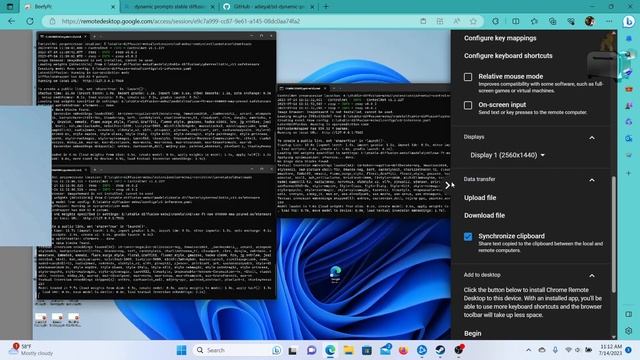This screenshot has width=640, height=360.
Task: Open the clock and date in taskbar
Action: (x=611, y=350)
